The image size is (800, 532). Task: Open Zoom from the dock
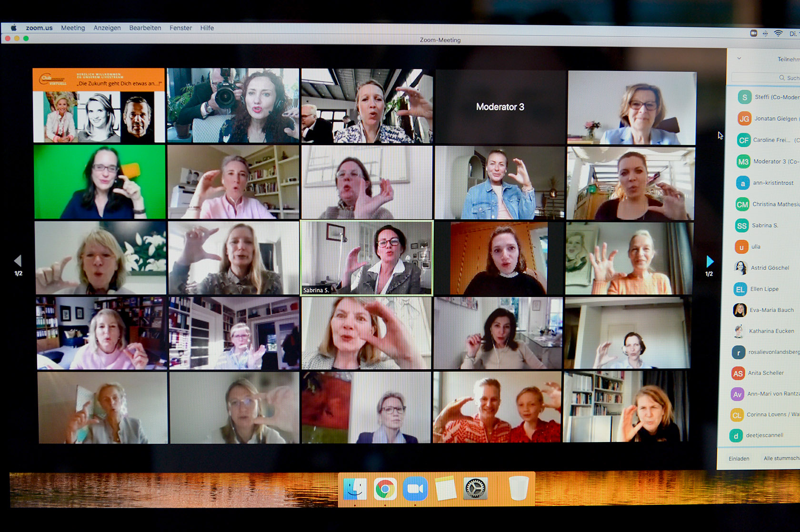[x=415, y=489]
